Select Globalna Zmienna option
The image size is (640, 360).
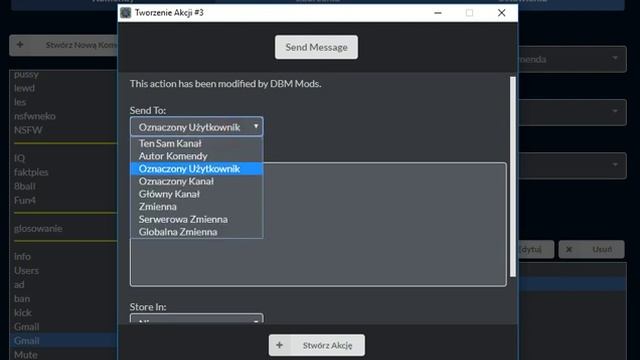coord(196,232)
